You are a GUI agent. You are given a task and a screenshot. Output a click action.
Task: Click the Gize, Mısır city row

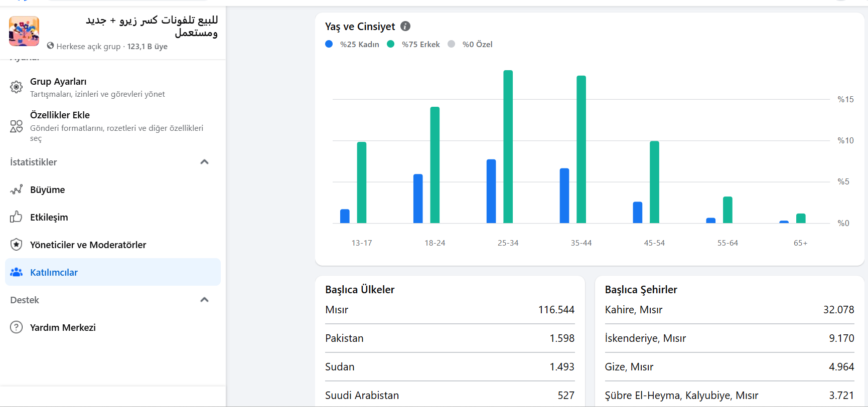tap(730, 367)
